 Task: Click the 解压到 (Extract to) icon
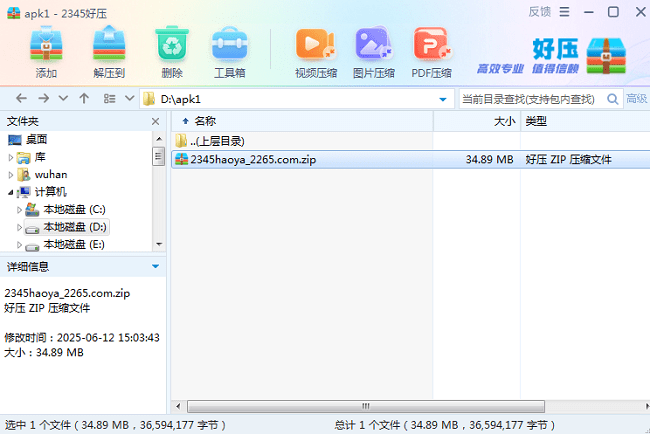point(109,53)
